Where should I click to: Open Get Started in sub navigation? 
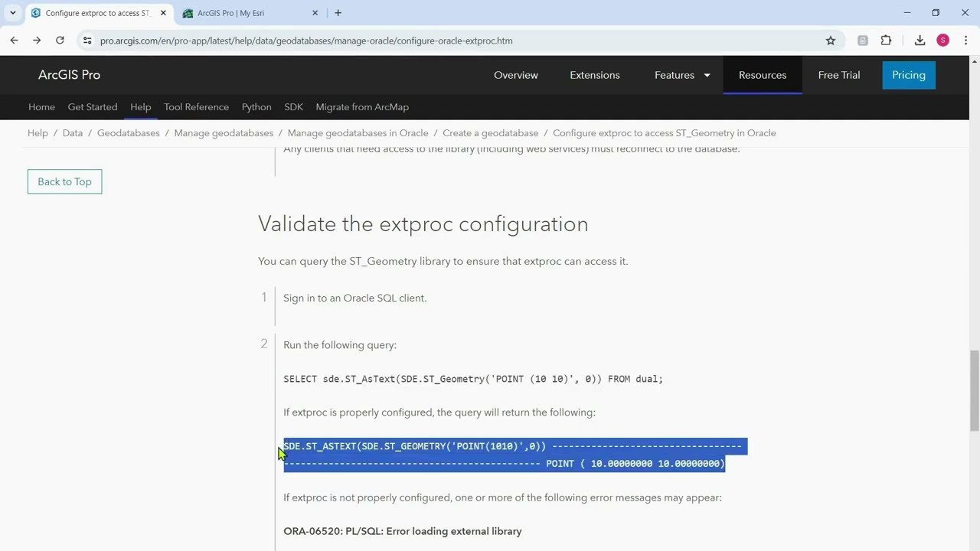tap(93, 107)
